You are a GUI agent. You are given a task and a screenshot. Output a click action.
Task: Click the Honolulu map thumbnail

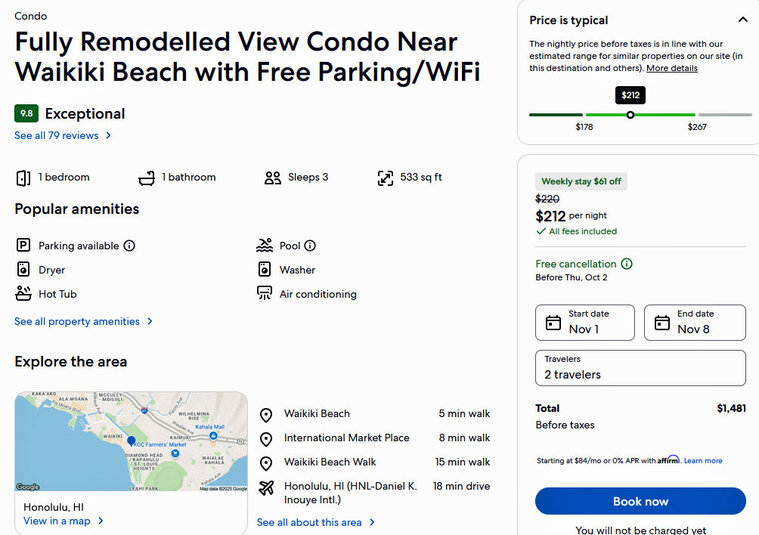coord(131,442)
